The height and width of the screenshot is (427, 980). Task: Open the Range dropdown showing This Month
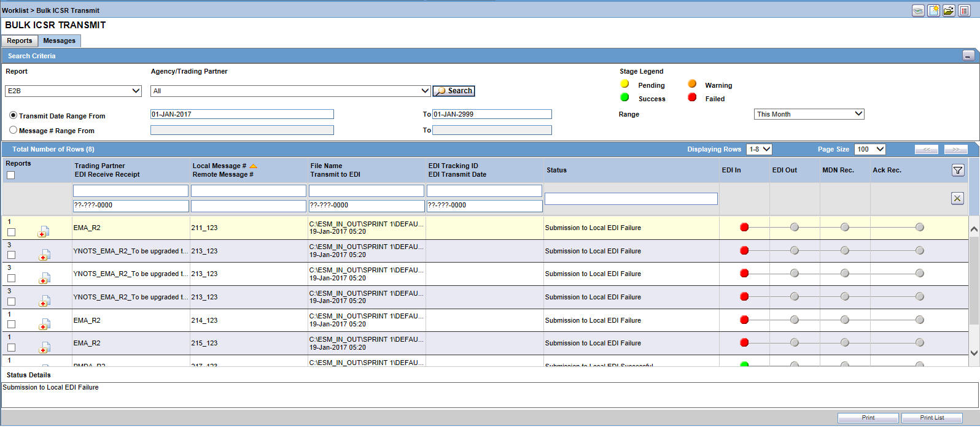tap(809, 114)
